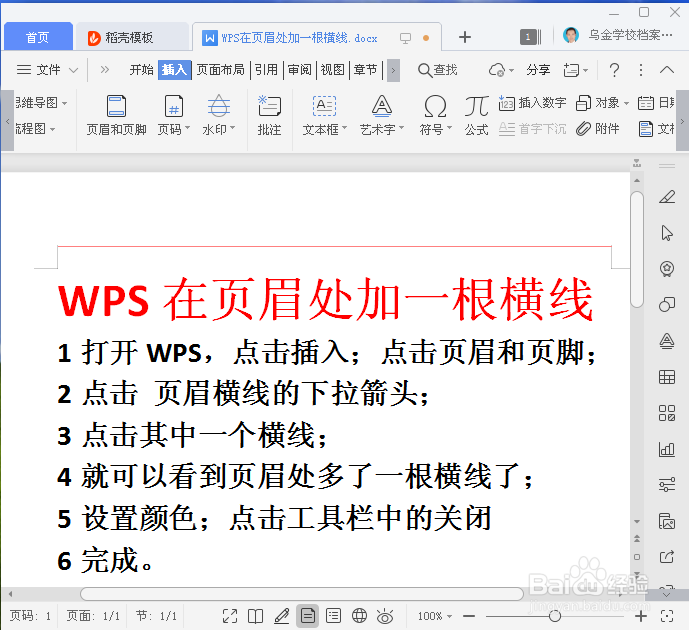Click the Object (对象) button
This screenshot has height=630, width=689.
pos(598,103)
